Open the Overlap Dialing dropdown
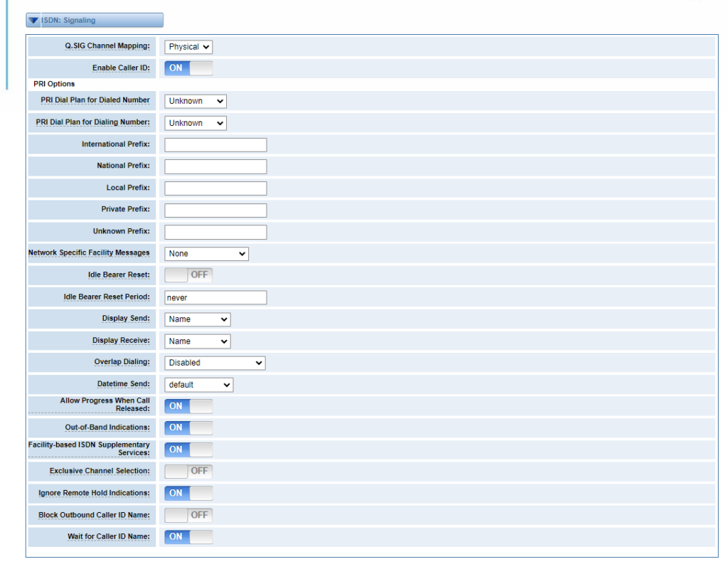Viewport: 728px width, 569px height. [214, 363]
